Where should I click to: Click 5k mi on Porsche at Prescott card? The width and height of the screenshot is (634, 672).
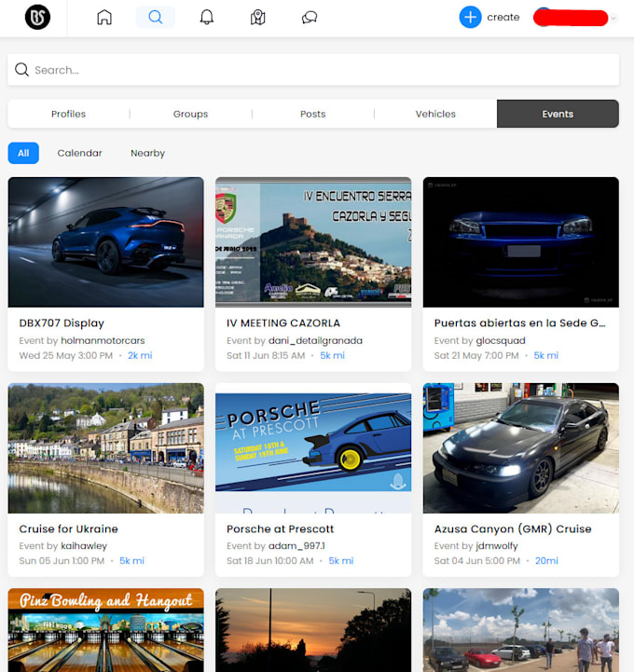pos(341,561)
